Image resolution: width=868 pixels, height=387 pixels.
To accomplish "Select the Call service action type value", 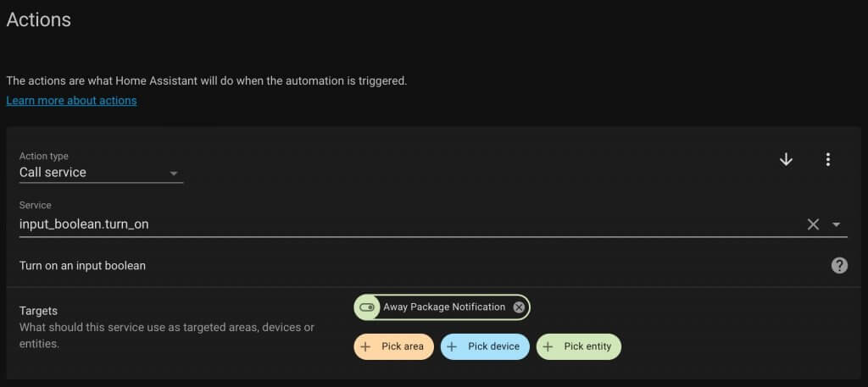I will tap(53, 173).
